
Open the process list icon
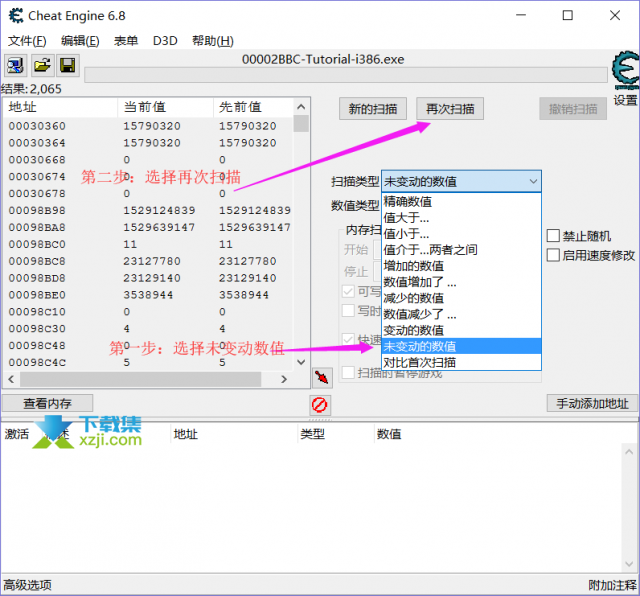tap(16, 65)
